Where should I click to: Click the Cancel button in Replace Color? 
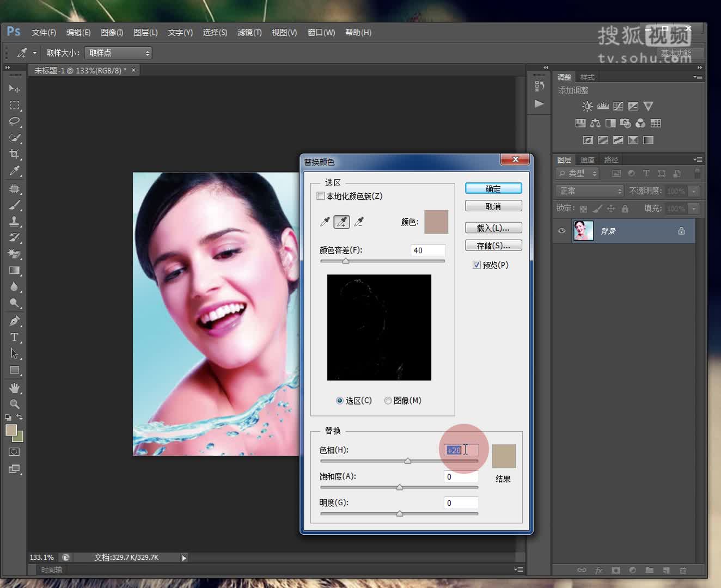[493, 206]
